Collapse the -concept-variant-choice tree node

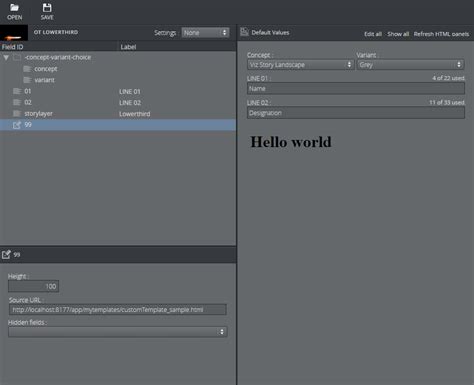click(6, 58)
